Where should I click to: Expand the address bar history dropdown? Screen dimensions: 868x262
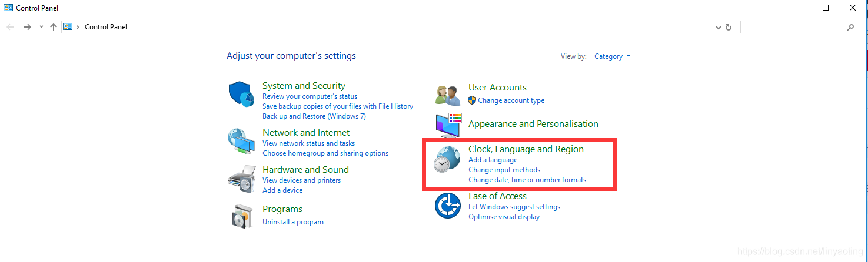pos(718,27)
